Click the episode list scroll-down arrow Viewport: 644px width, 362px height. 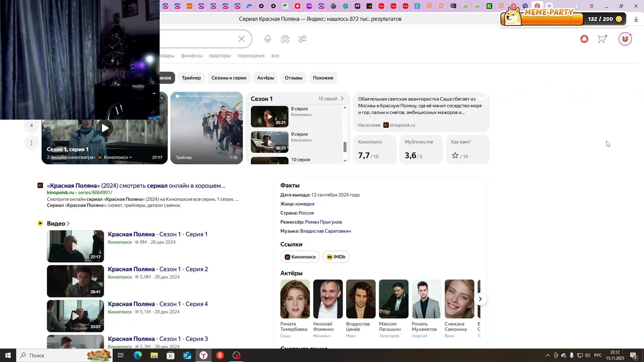click(345, 160)
